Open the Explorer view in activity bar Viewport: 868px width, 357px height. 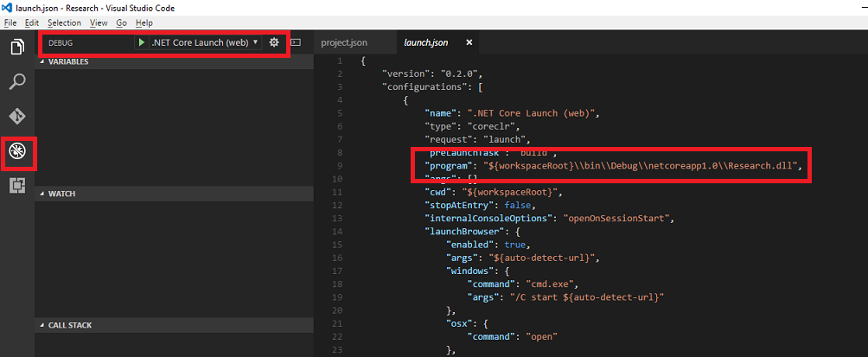(17, 47)
